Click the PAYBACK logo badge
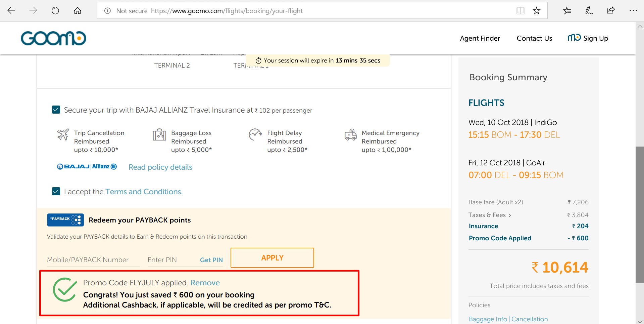Screen dimensions: 644x324 click(65, 220)
